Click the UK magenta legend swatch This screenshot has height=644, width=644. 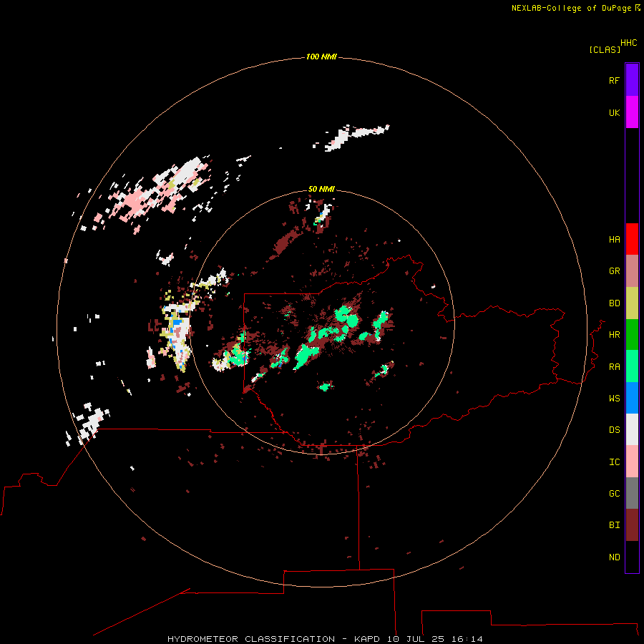pos(632,112)
